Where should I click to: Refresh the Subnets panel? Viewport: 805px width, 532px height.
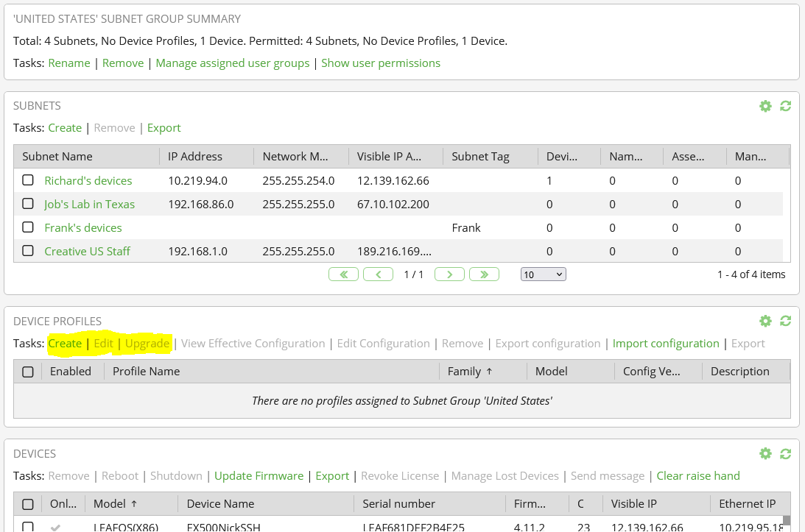[785, 106]
